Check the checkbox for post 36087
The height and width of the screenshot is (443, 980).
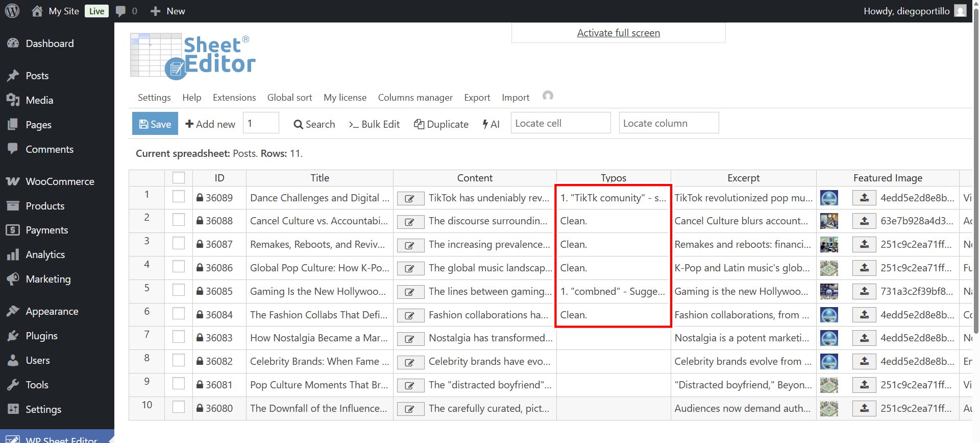[179, 243]
